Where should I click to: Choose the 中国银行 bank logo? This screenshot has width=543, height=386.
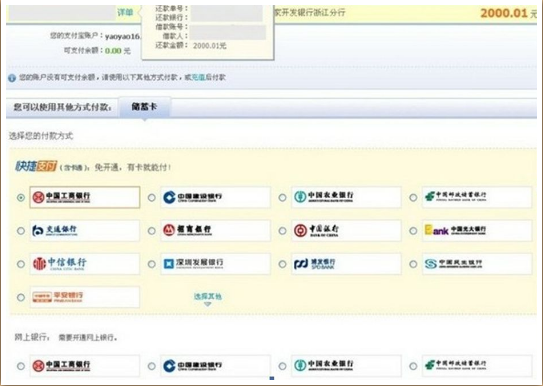point(346,230)
